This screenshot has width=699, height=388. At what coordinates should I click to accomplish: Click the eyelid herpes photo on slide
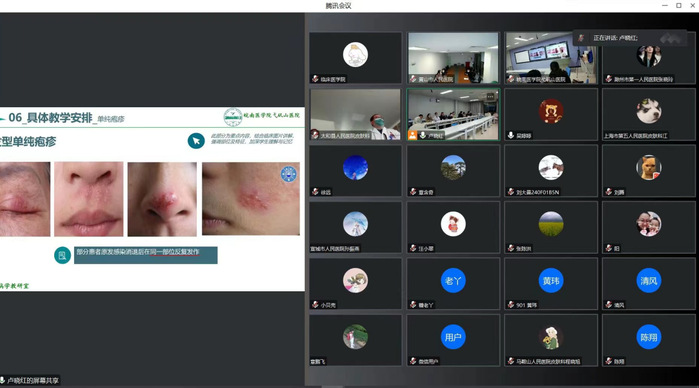tap(25, 199)
